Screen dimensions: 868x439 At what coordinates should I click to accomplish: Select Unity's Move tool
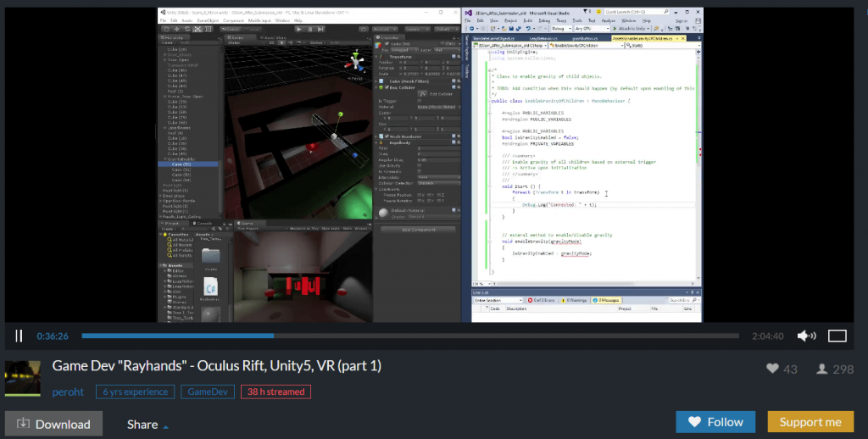(176, 29)
